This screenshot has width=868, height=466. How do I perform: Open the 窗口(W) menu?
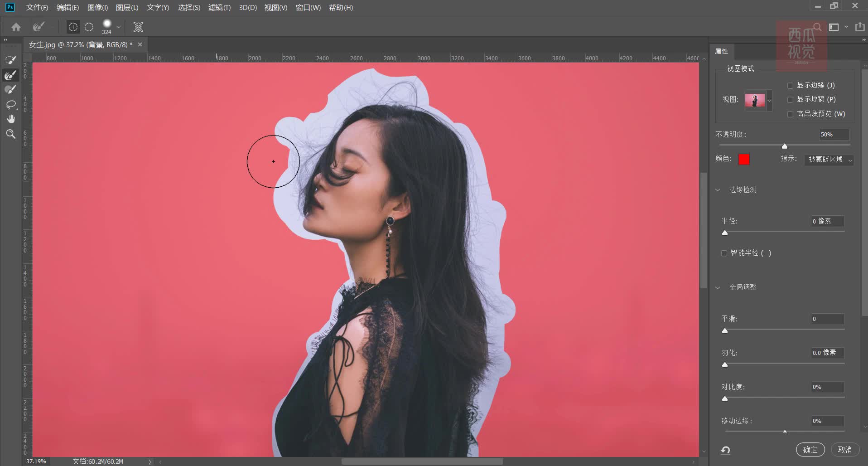[x=308, y=7]
